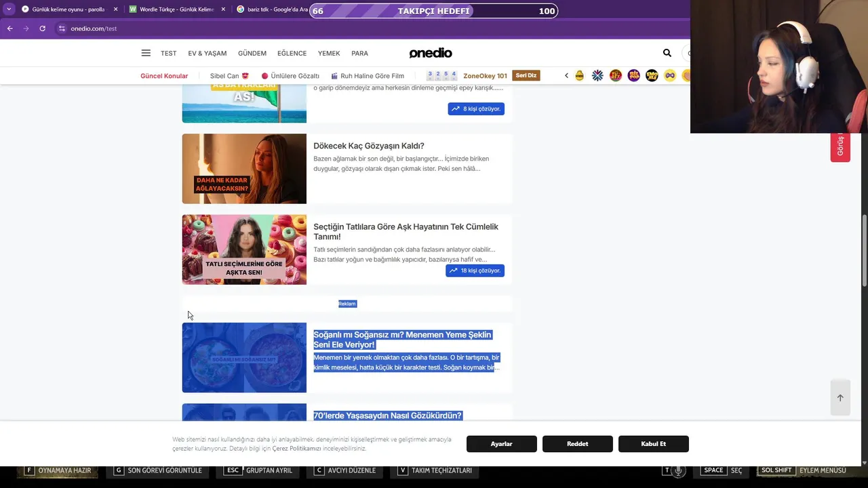Open Soğanlı mı Soğansız mı Menemen title
Screen dimensions: 868x488
(x=402, y=340)
